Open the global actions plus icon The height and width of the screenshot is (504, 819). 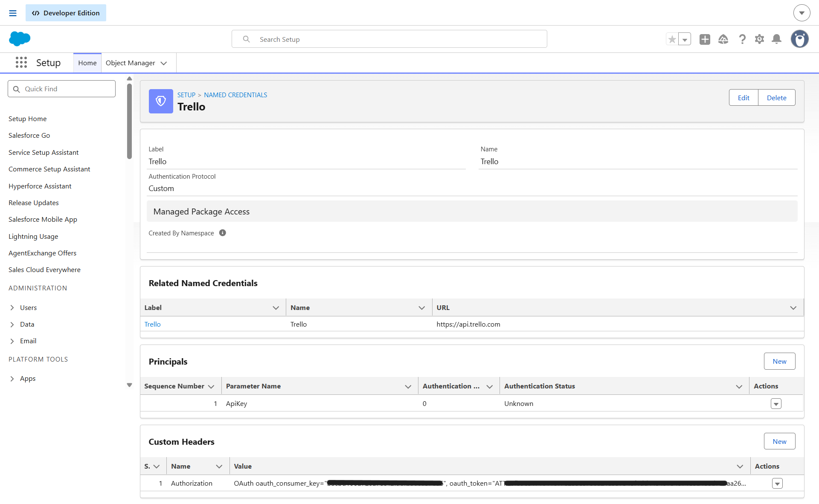pos(705,39)
